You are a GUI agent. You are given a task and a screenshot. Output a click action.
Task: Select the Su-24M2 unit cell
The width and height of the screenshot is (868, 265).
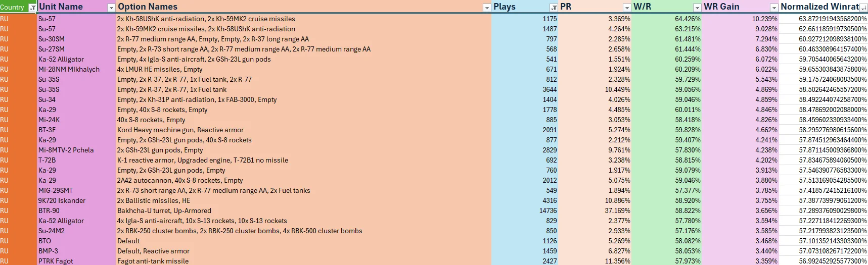coord(76,231)
